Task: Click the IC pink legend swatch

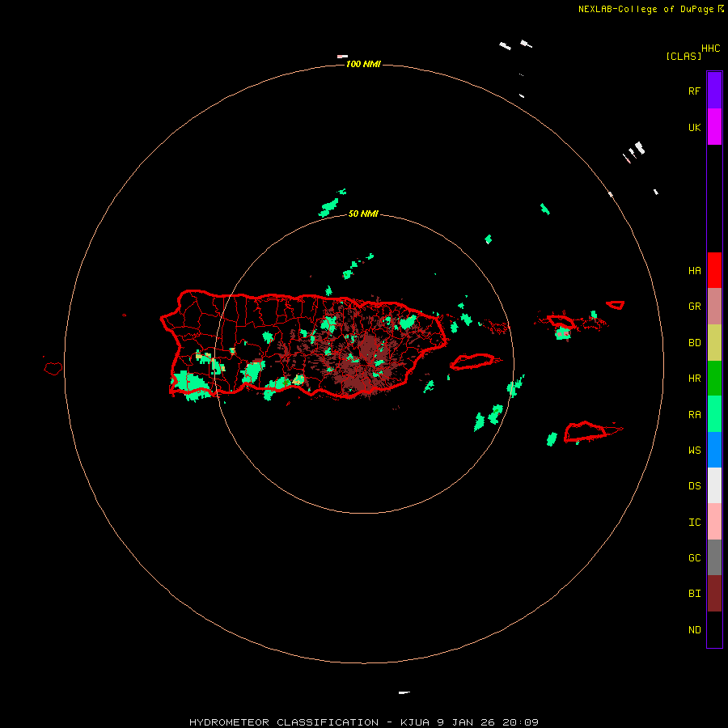Action: tap(714, 522)
